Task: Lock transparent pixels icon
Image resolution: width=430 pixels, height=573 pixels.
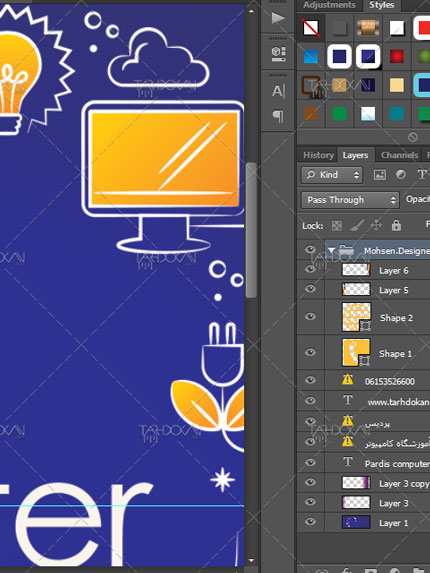Action: click(x=337, y=226)
